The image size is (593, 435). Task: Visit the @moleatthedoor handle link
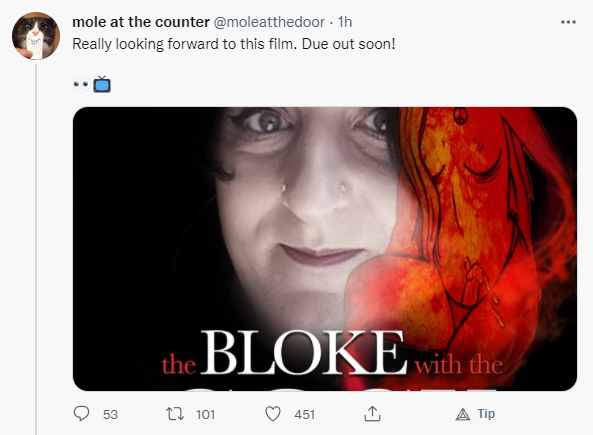pyautogui.click(x=269, y=22)
